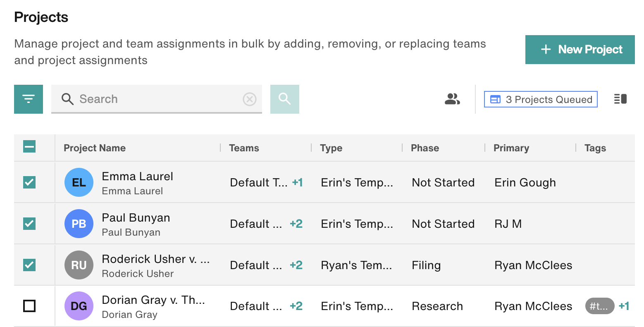644x327 pixels.
Task: Open the filter options button
Action: [29, 99]
